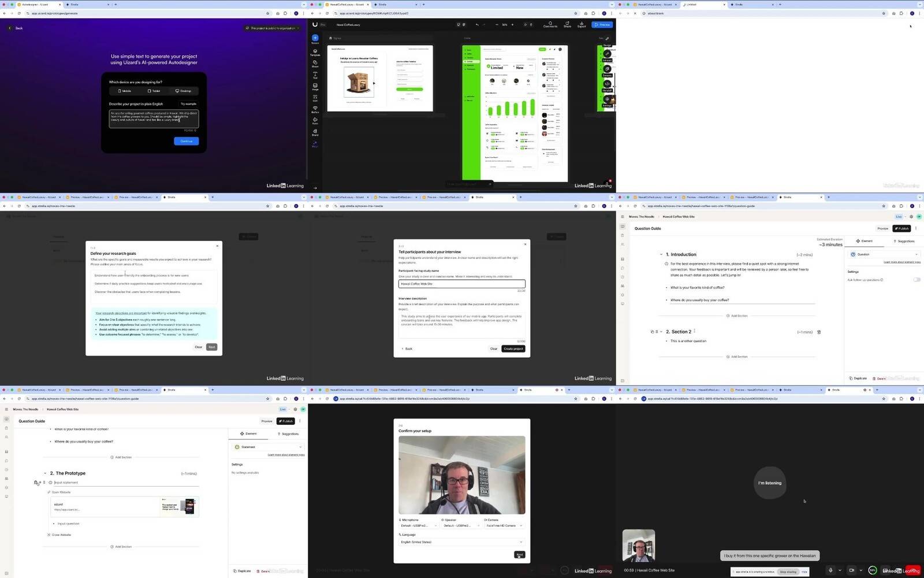Screen dimensions: 924x578
Task: Select the Desktop device option
Action: [184, 91]
